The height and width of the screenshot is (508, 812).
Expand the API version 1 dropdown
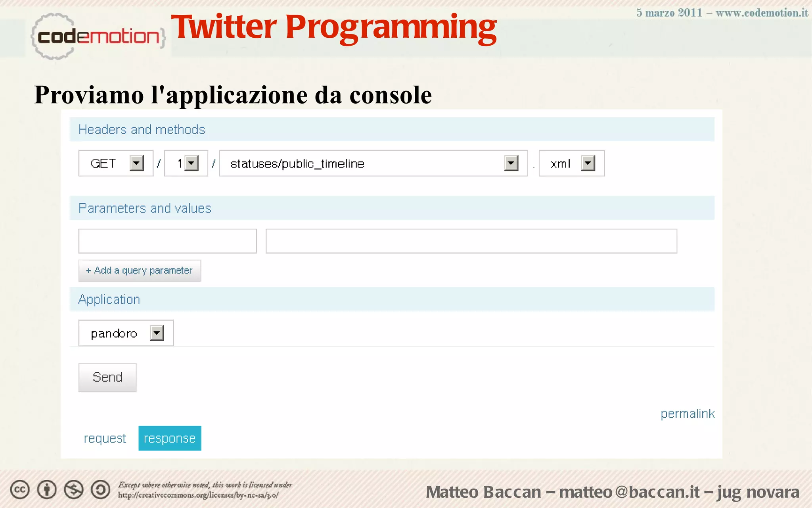(192, 163)
